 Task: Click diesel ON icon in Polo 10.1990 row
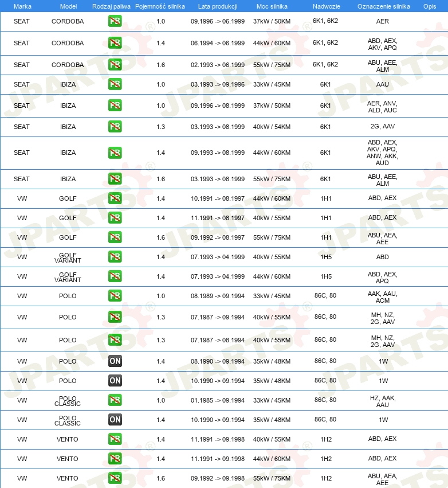click(x=115, y=381)
